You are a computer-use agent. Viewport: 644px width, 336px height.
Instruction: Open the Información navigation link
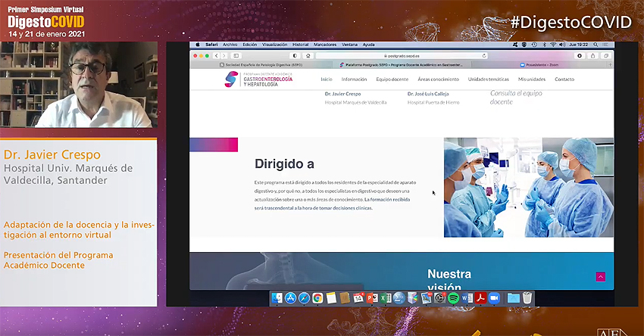tap(354, 79)
